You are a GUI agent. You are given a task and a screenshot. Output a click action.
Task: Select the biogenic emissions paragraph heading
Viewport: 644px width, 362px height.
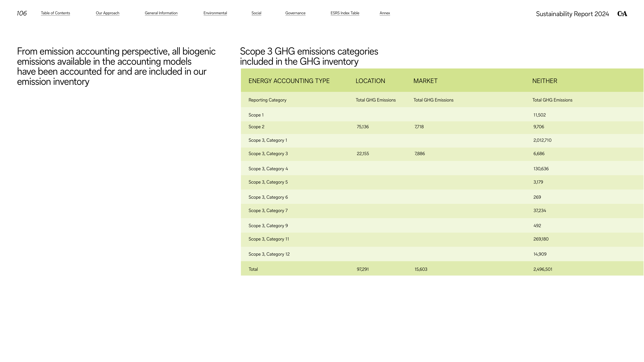pyautogui.click(x=116, y=66)
